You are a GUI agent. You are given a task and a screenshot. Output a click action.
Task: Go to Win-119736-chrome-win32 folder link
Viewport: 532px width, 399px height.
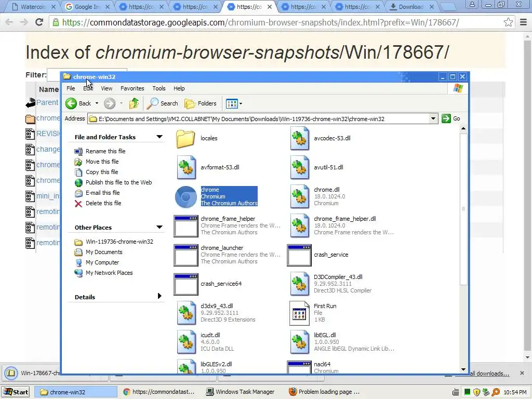pos(119,242)
